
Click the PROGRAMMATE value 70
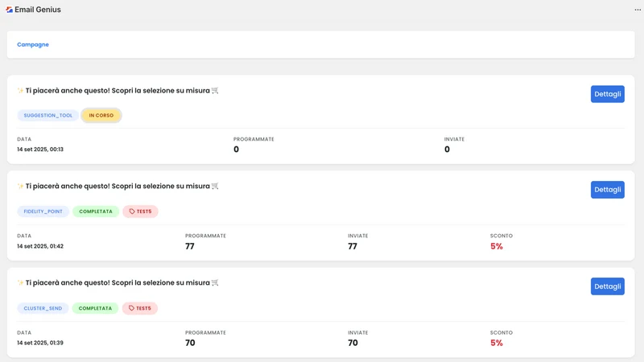pos(190,343)
